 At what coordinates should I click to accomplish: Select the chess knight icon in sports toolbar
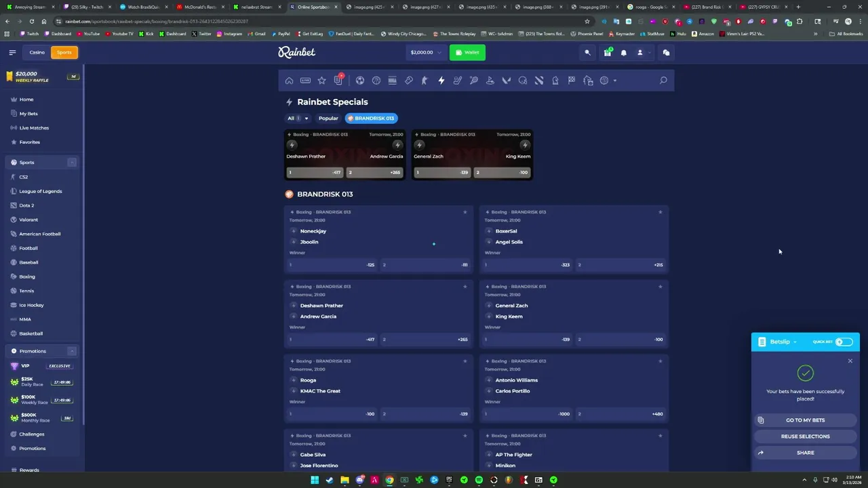[555, 81]
